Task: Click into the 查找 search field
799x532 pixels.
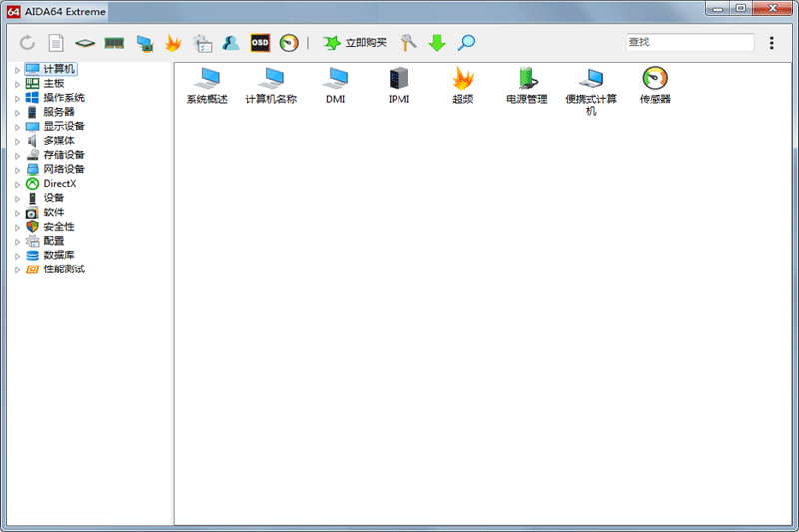Action: (689, 43)
